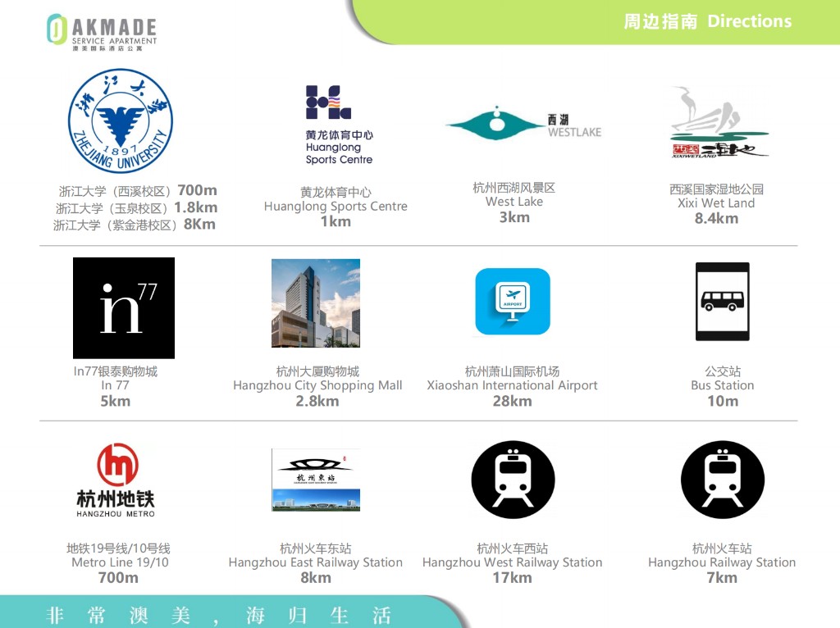
Task: Click the Zhejiang University seal logo
Action: tap(121, 121)
